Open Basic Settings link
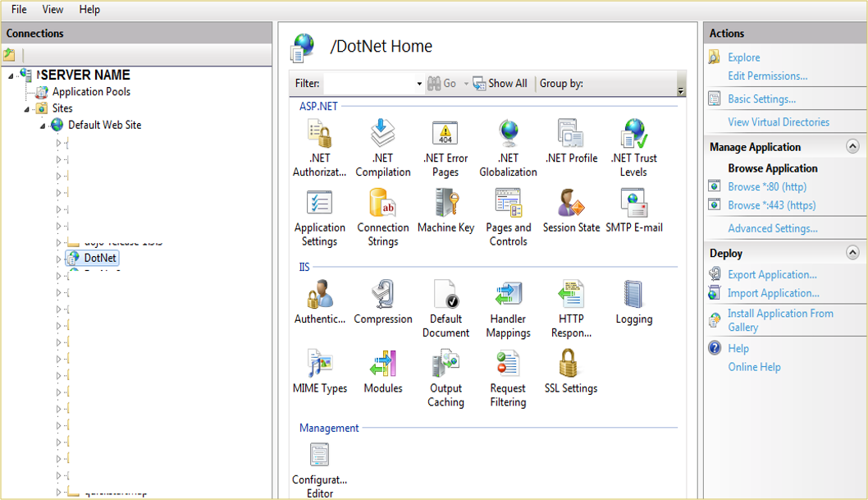Screen dimensions: 868x500 click(761, 99)
